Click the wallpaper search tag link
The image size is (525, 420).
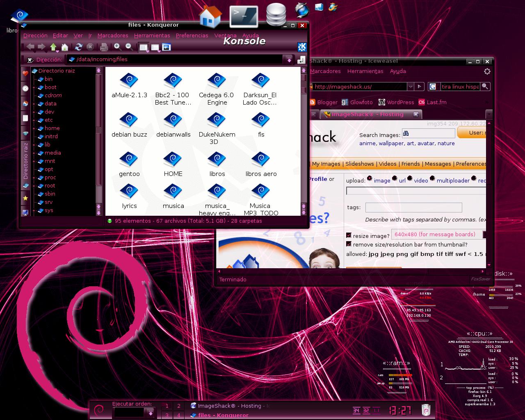pos(391,143)
